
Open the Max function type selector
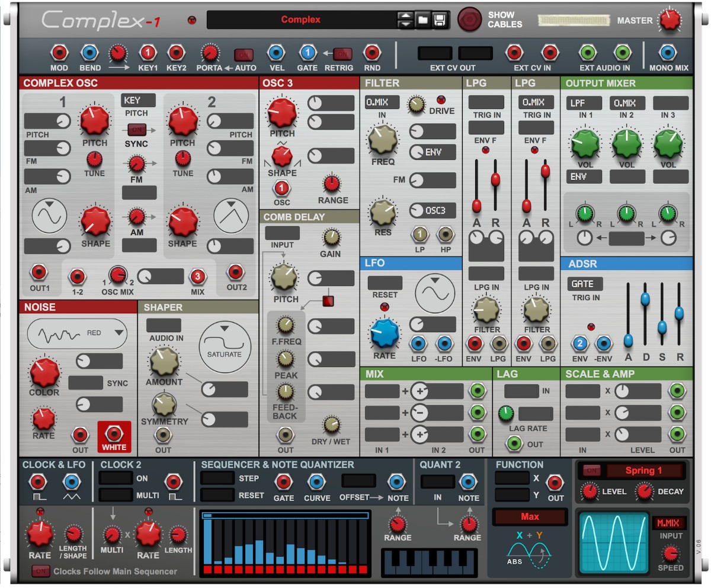[x=529, y=517]
